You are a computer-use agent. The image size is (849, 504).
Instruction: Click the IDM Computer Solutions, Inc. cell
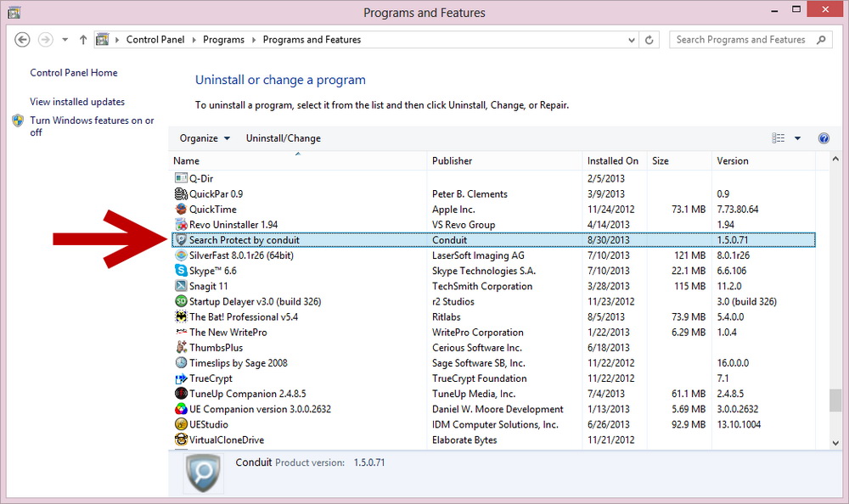click(495, 424)
